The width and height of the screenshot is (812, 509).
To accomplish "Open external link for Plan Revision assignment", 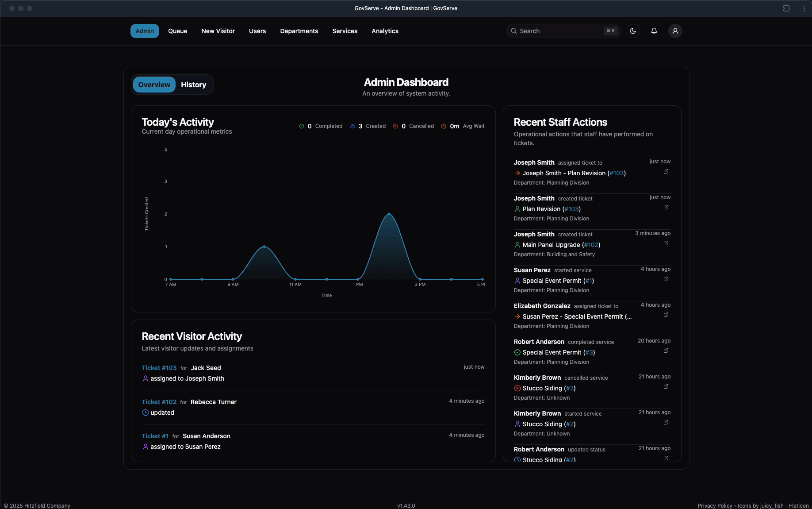I will point(666,172).
